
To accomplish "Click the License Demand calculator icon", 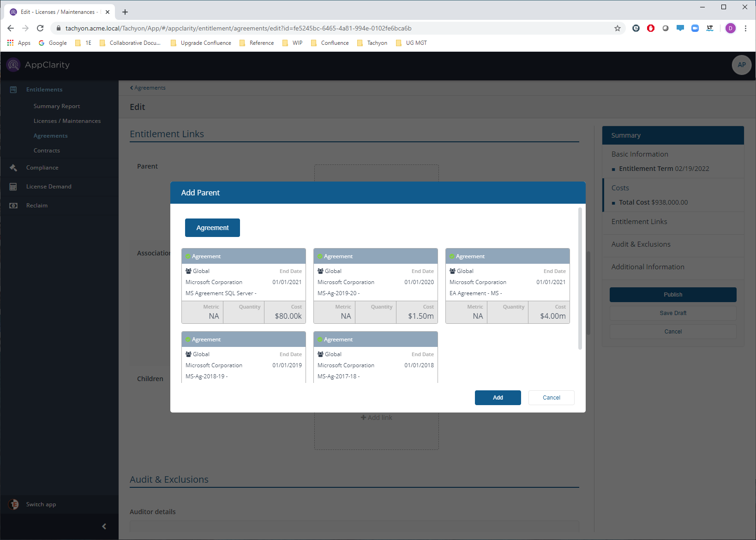I will point(13,187).
